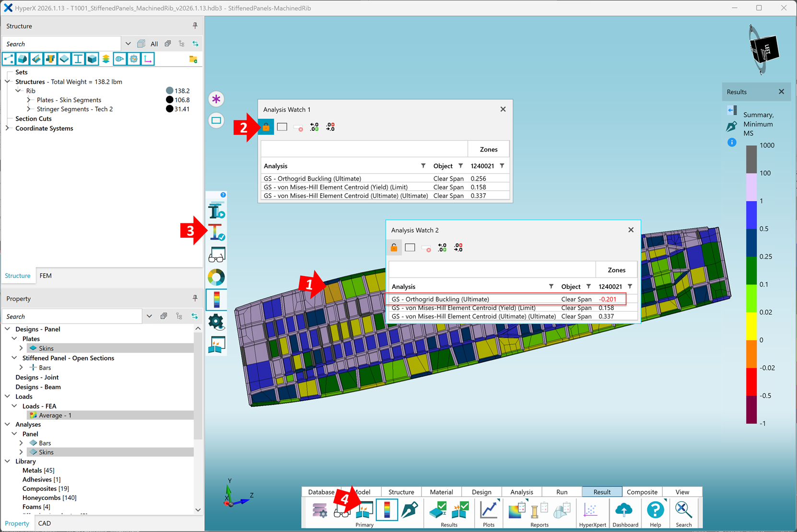Select -0.201 Orthogrid Buckling value in Watch 2
The image size is (797, 532).
click(608, 299)
